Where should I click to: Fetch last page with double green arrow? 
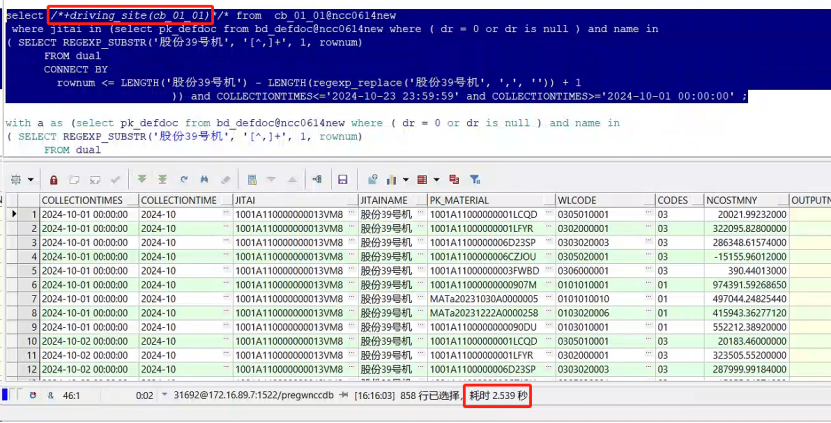pyautogui.click(x=162, y=180)
